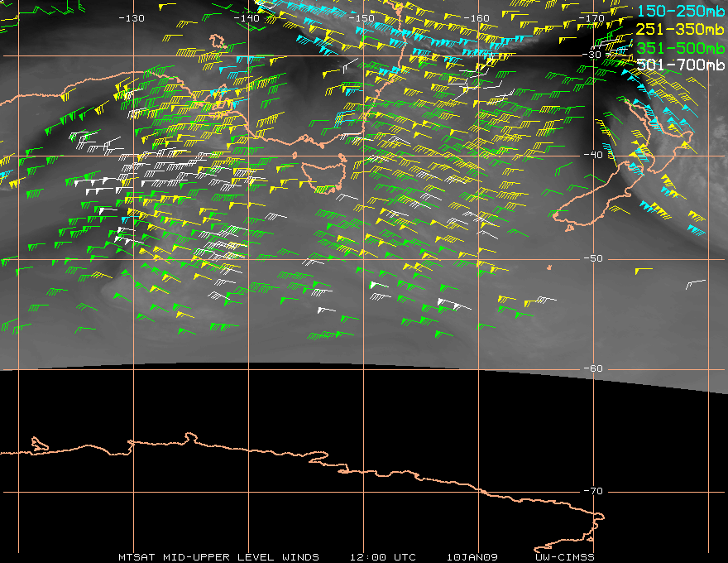Click the cyan 150-250mb legend entry
This screenshot has width=728, height=563.
click(680, 11)
